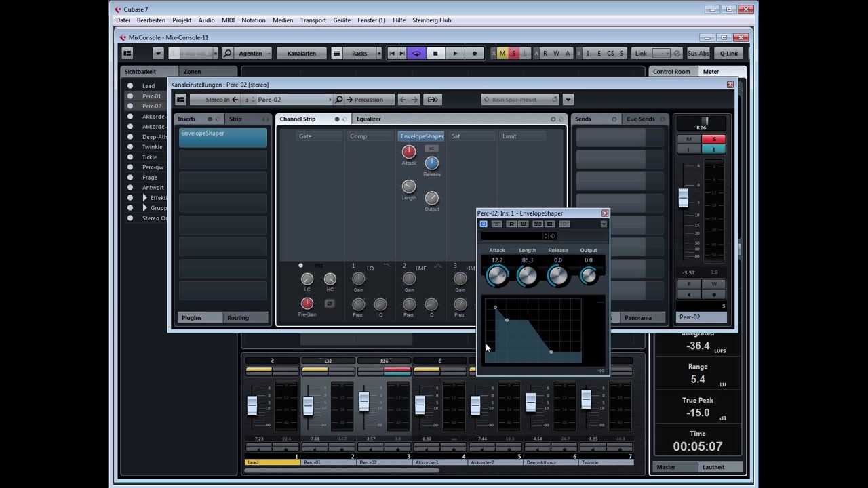868x488 pixels.
Task: Select Equalizer tab in channel settings
Action: (368, 119)
